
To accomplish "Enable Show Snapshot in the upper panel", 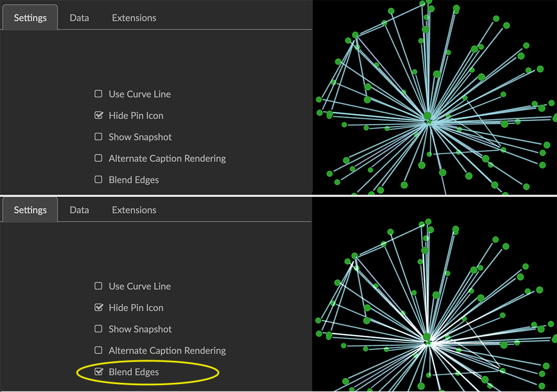I will 99,137.
